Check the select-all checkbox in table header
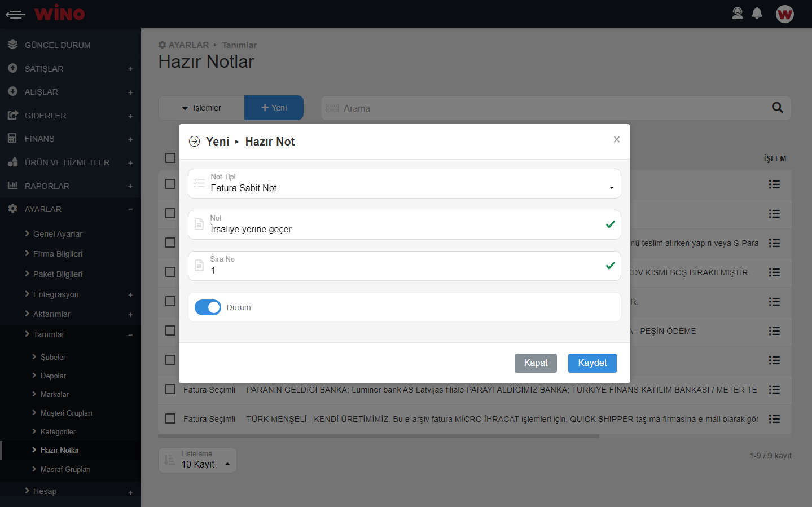The image size is (812, 507). [x=170, y=158]
